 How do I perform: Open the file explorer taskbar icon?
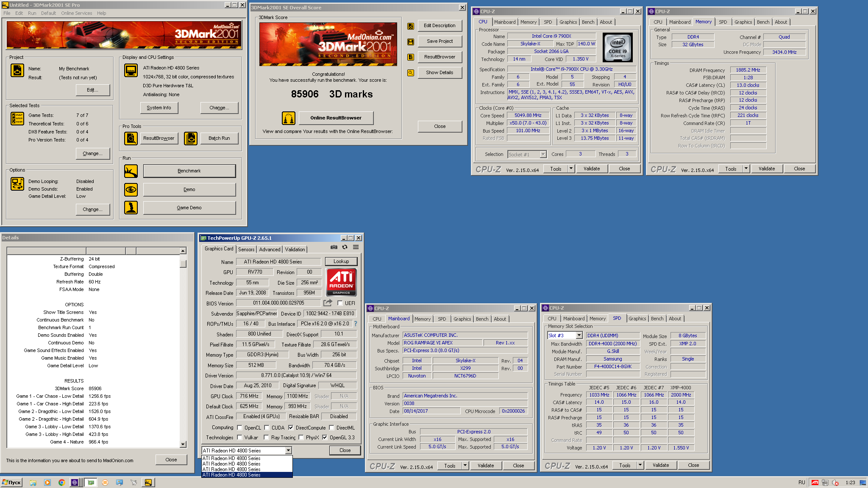(x=33, y=482)
